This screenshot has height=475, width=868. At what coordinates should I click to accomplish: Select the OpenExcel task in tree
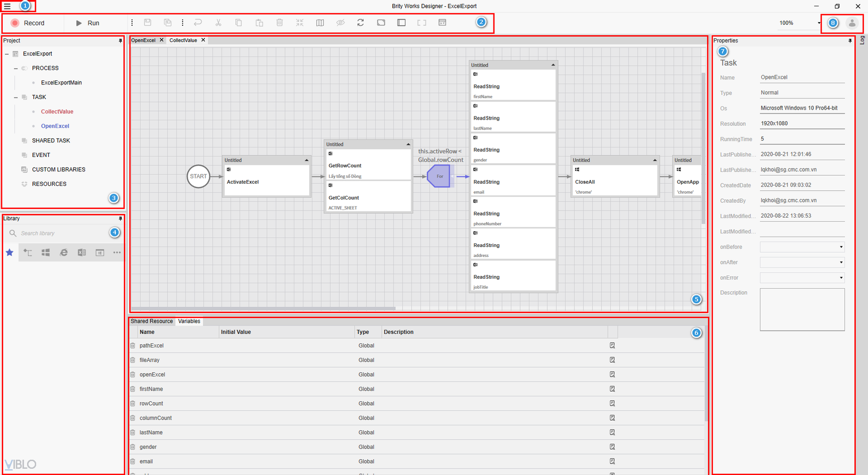pos(55,126)
